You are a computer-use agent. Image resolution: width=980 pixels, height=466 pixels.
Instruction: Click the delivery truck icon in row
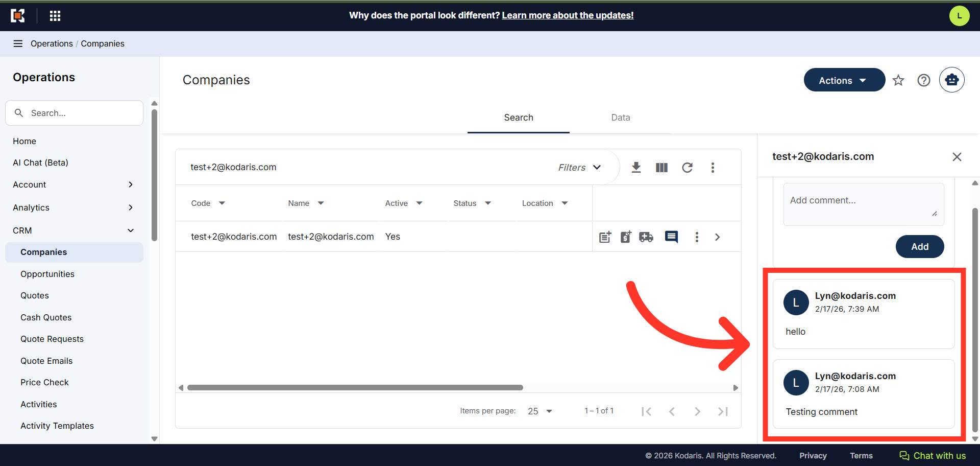646,237
